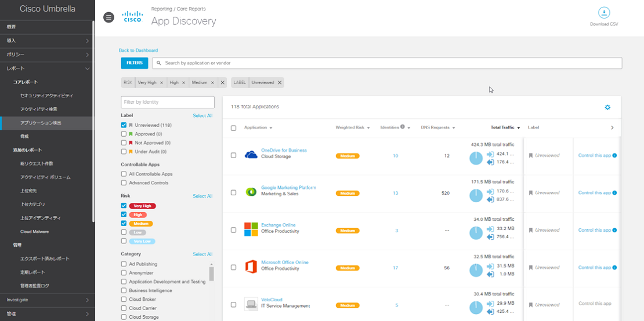
Task: Expand the Investigate sidebar menu
Action: [46, 300]
